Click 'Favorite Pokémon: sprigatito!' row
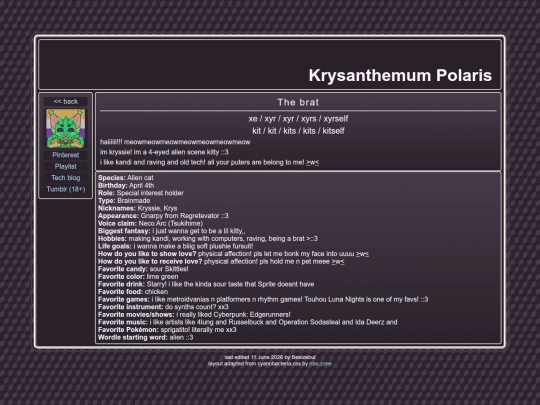This screenshot has height=405, width=540. (x=167, y=329)
